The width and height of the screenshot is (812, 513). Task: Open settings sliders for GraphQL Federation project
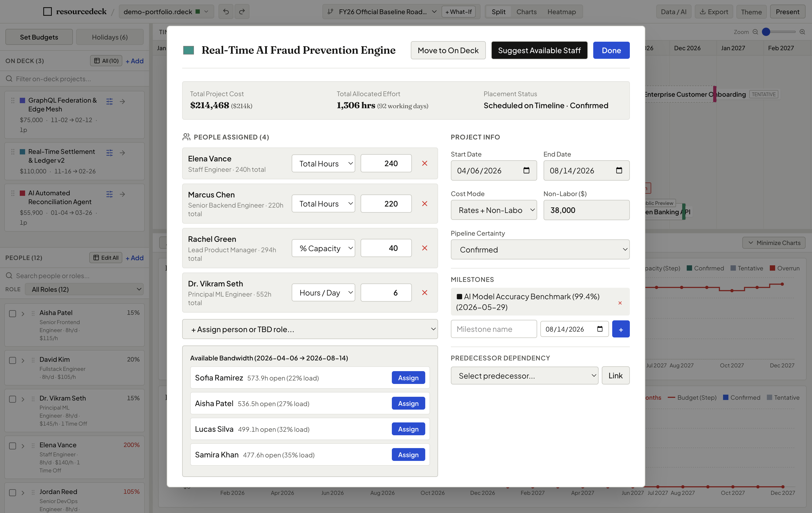pyautogui.click(x=109, y=101)
